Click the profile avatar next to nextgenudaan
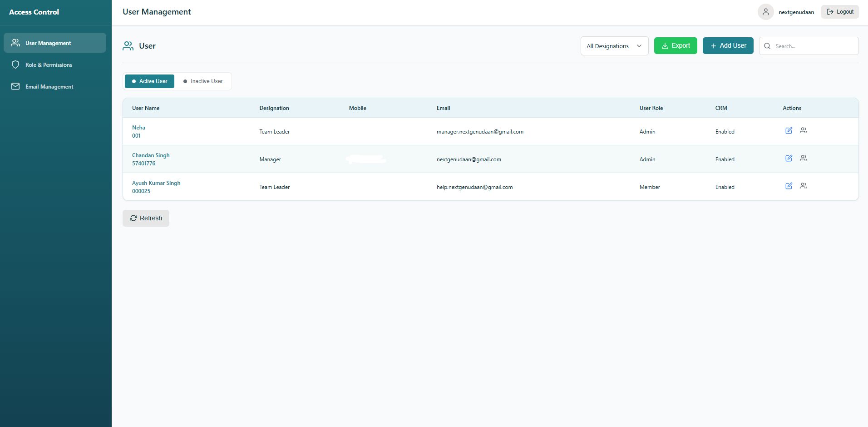The width and height of the screenshot is (868, 427). pos(765,12)
